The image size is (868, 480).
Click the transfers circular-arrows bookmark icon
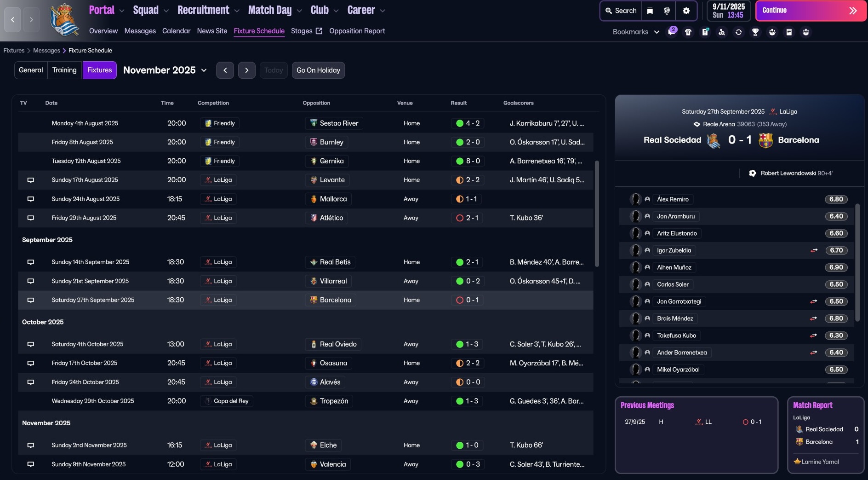click(738, 32)
